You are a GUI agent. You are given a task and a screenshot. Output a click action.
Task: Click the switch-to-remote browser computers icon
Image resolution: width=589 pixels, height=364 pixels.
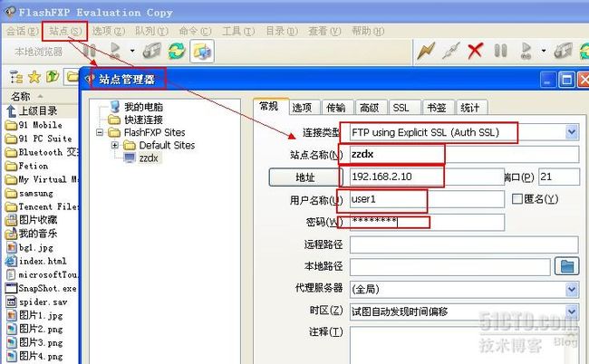click(202, 51)
